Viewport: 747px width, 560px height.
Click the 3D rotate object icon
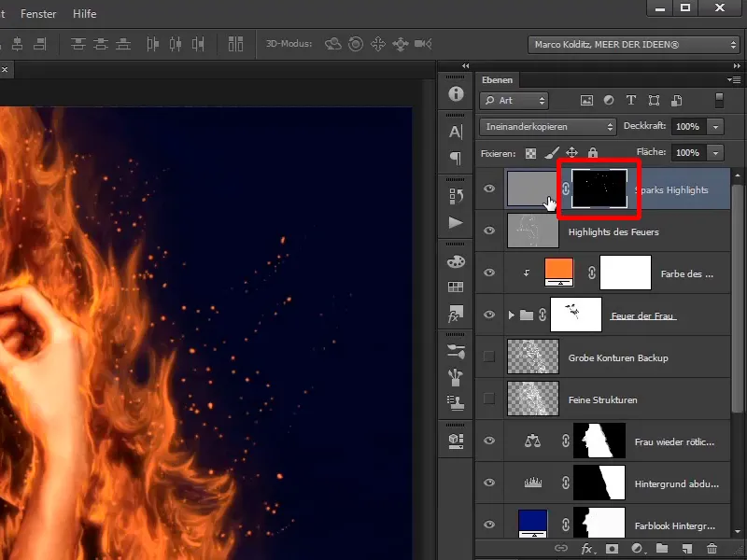pyautogui.click(x=332, y=44)
